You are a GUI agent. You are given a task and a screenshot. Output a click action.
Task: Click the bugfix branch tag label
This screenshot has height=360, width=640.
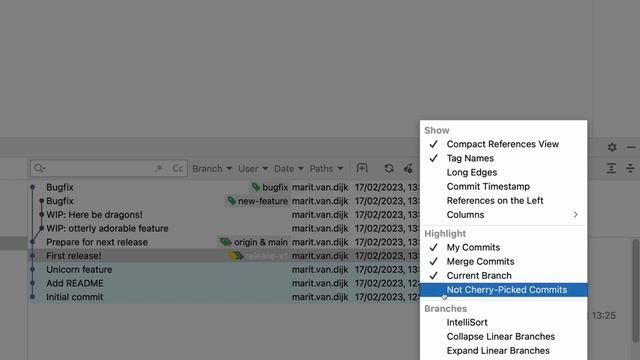pos(269,187)
